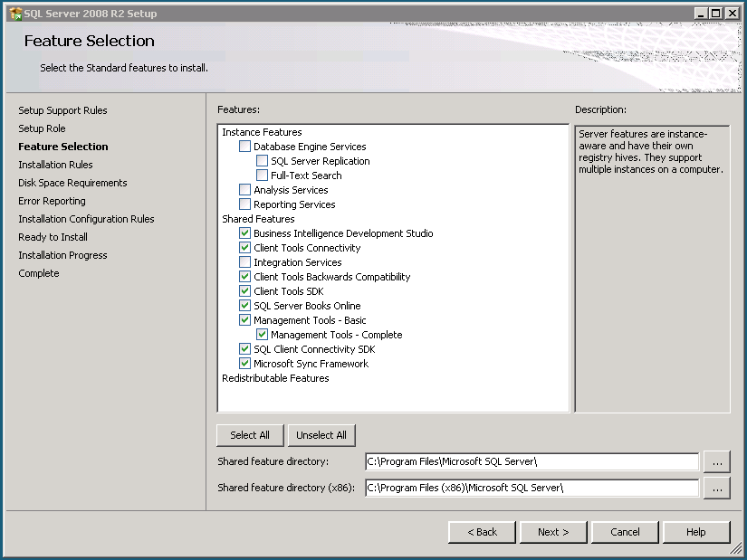Click the Ready to Install step
The image size is (747, 560).
[53, 237]
